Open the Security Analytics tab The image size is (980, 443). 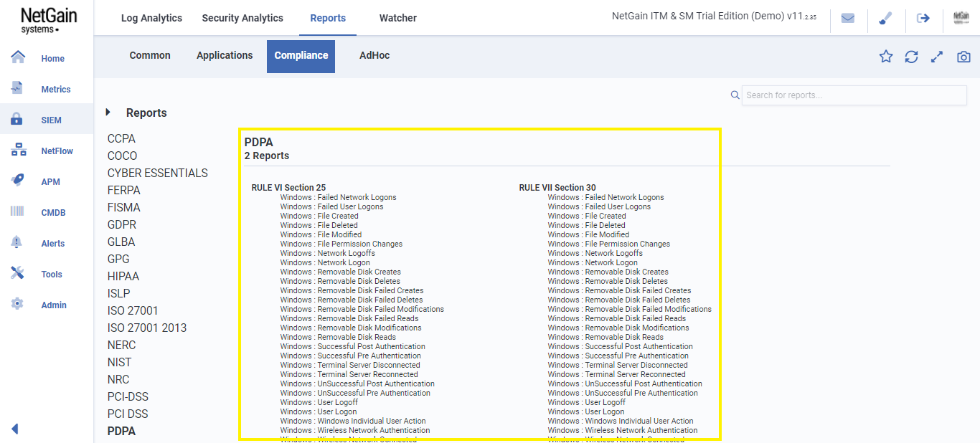[x=242, y=18]
